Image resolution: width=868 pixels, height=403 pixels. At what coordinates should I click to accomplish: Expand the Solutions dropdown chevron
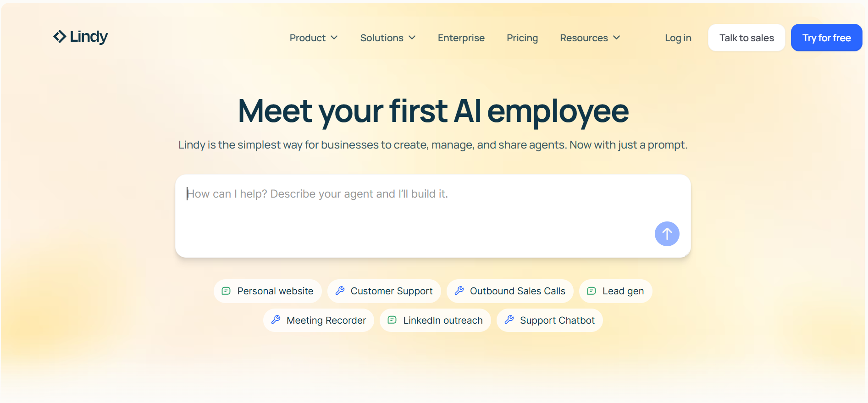(x=412, y=38)
